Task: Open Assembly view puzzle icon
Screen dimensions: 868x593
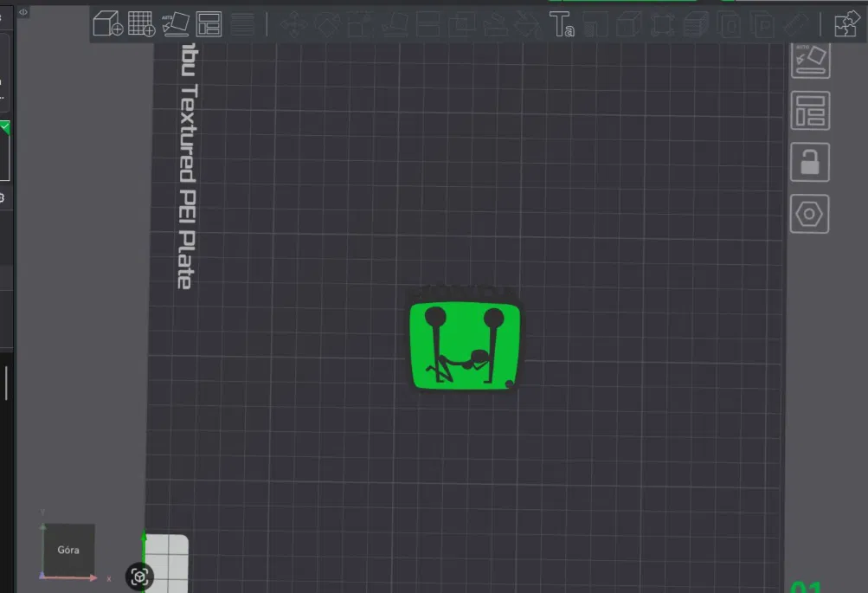Action: (x=846, y=24)
